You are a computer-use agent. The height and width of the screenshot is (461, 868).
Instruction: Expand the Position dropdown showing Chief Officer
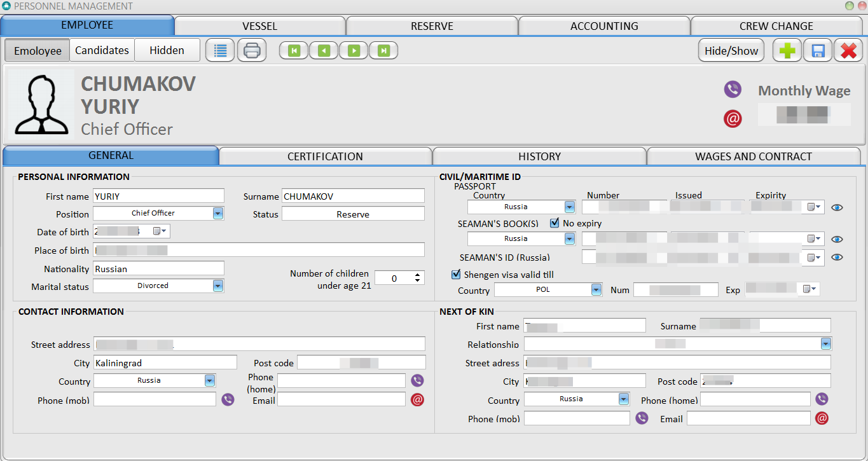[x=218, y=213]
